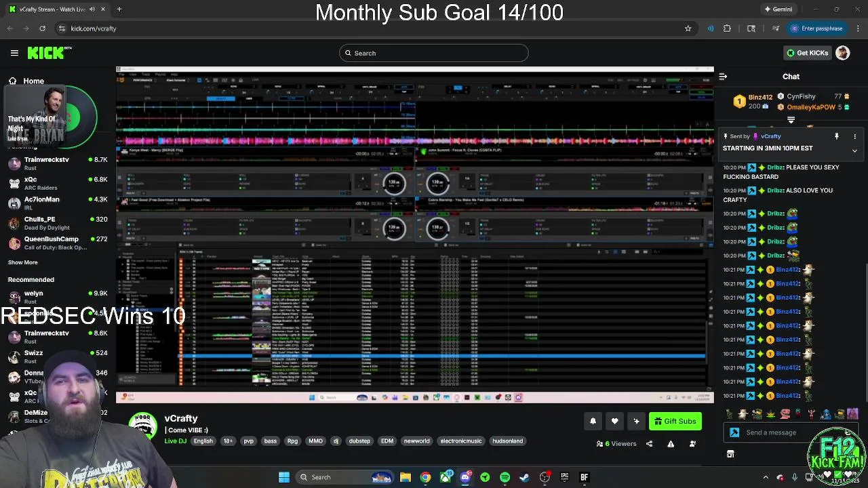The width and height of the screenshot is (868, 488).
Task: Open Windows Start menu
Action: 284,477
